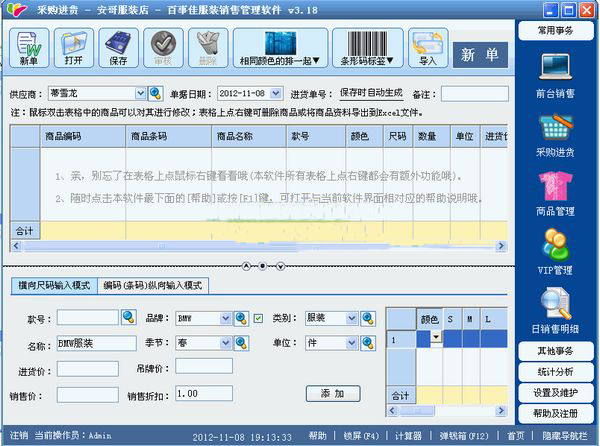Click the S size column header

coord(452,319)
